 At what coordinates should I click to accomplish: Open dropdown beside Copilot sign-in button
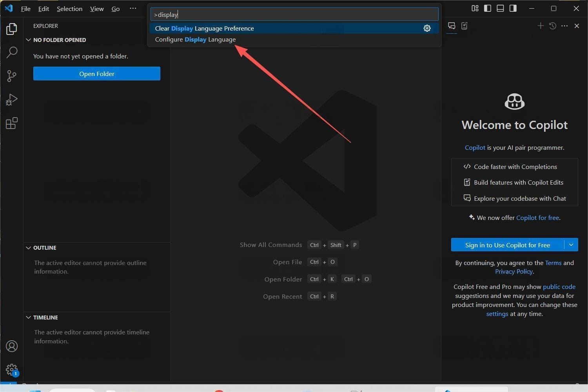[x=571, y=245]
